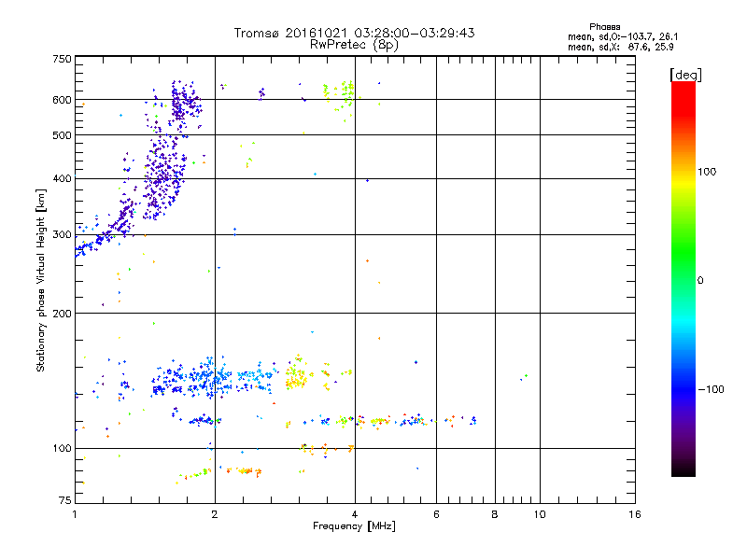Click colorbar tick label '-100'
This screenshot has width=747, height=560.
click(x=712, y=389)
